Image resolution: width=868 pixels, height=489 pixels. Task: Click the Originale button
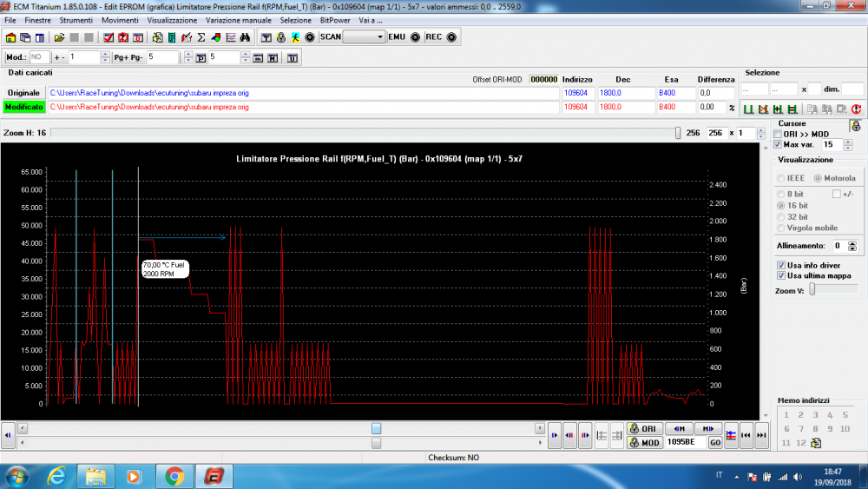[x=23, y=93]
